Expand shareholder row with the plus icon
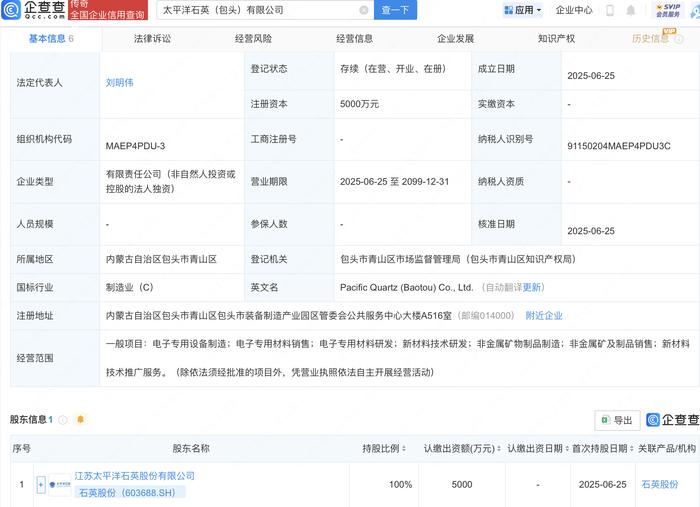The image size is (700, 507). pos(41,484)
